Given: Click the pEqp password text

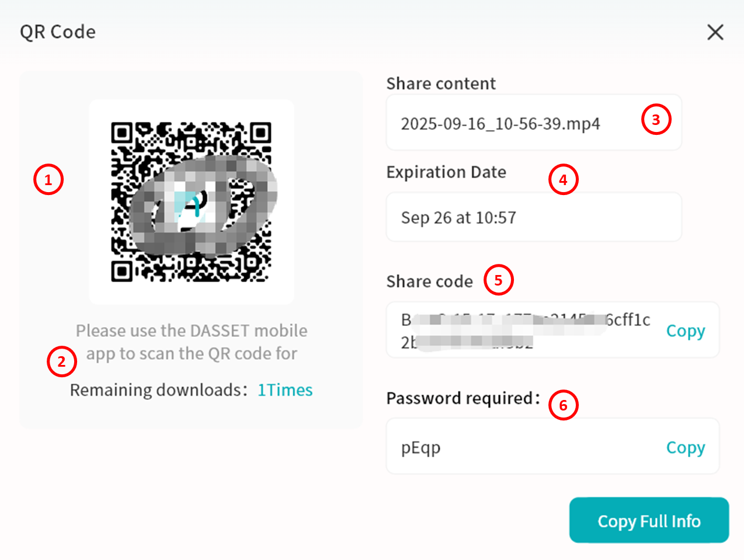Looking at the screenshot, I should 420,448.
